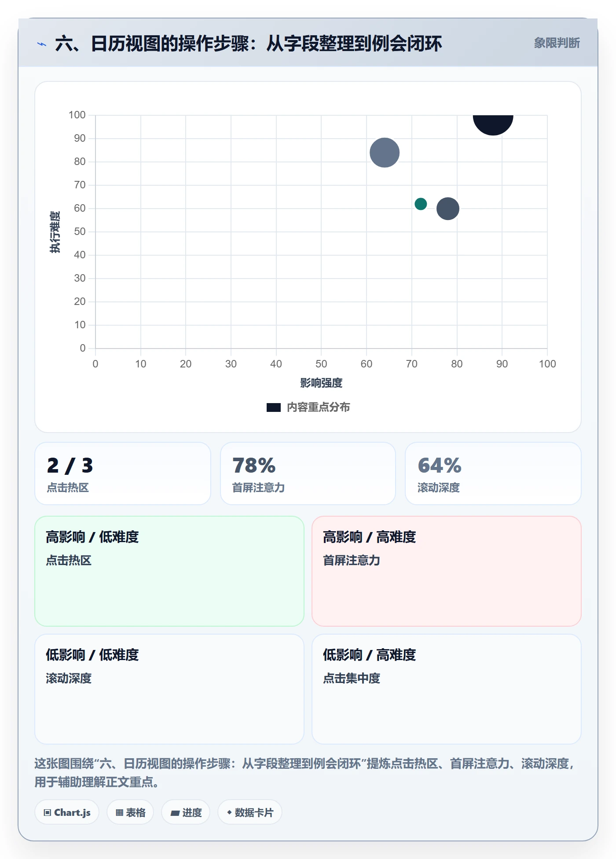Select the 2 / 3 点击热区 stat card
The height and width of the screenshot is (859, 616).
pos(123,474)
